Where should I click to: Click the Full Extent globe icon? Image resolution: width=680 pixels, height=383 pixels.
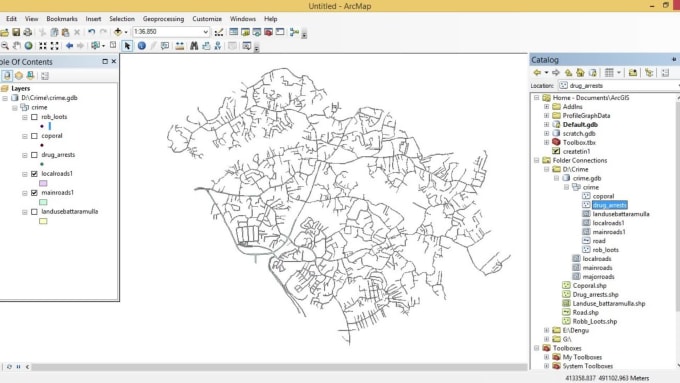29,46
